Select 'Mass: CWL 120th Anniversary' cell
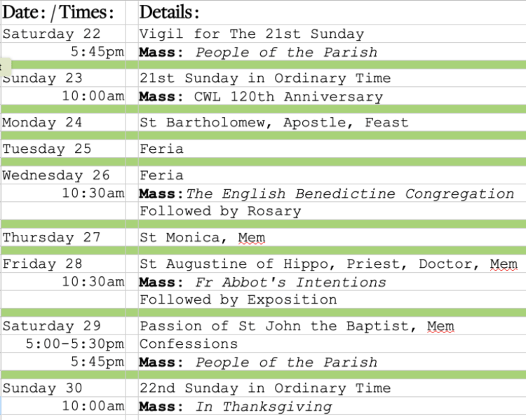The width and height of the screenshot is (526, 420). [332, 96]
